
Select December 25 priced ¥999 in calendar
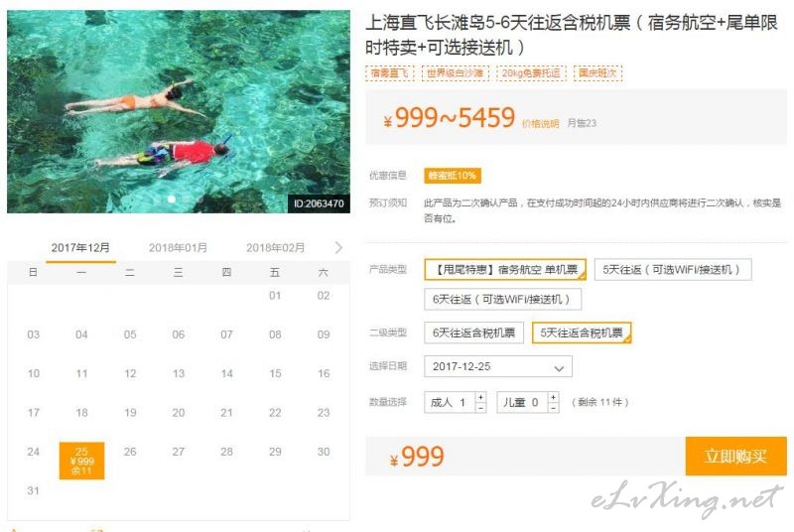coord(81,461)
